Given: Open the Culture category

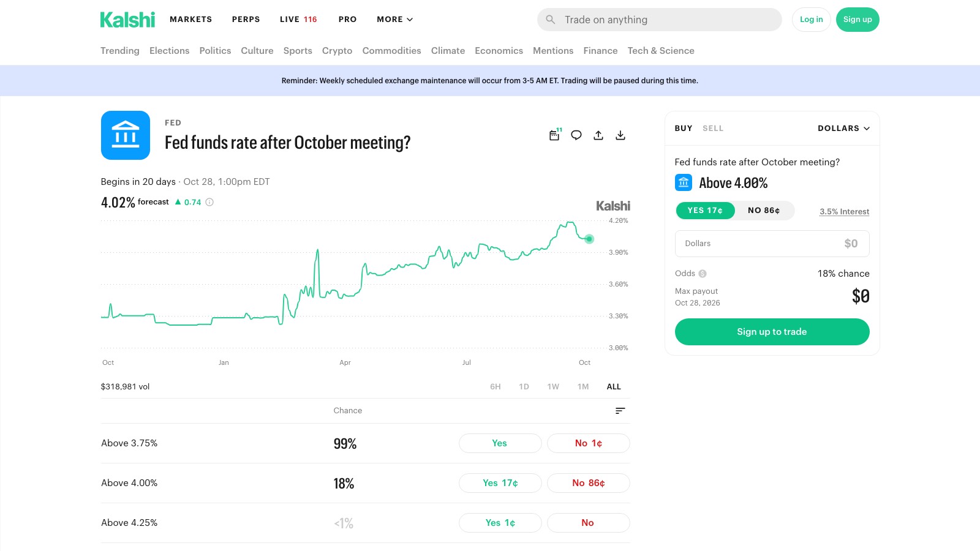Looking at the screenshot, I should [257, 51].
